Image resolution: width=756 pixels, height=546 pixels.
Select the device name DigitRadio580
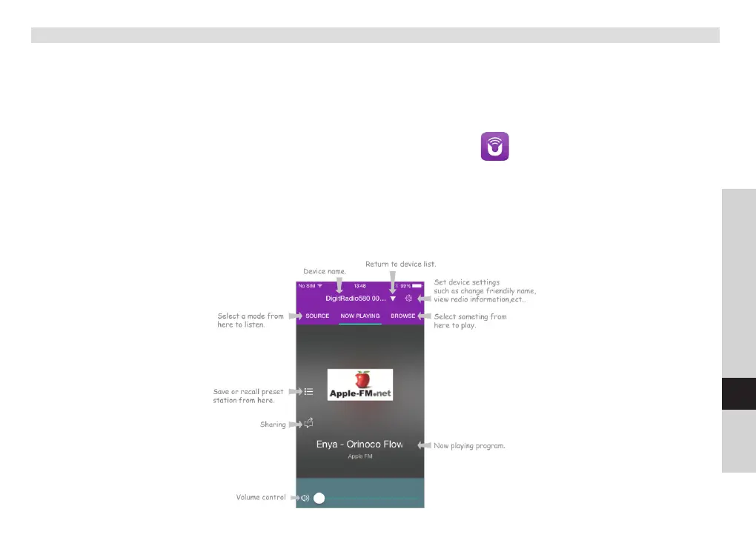355,299
